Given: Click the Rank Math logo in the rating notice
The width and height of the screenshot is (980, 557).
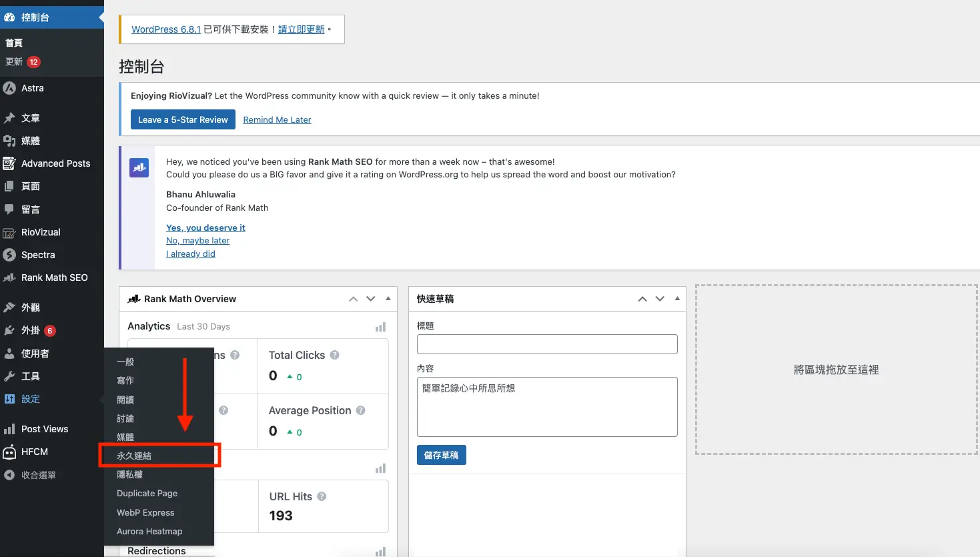Looking at the screenshot, I should click(139, 167).
